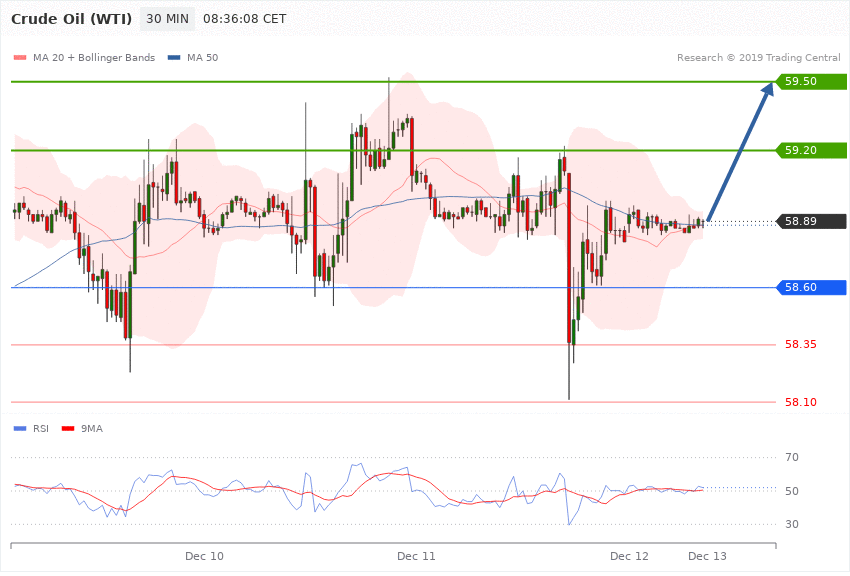850x576 pixels.
Task: Click the green 59.50 price tag
Action: click(x=812, y=81)
